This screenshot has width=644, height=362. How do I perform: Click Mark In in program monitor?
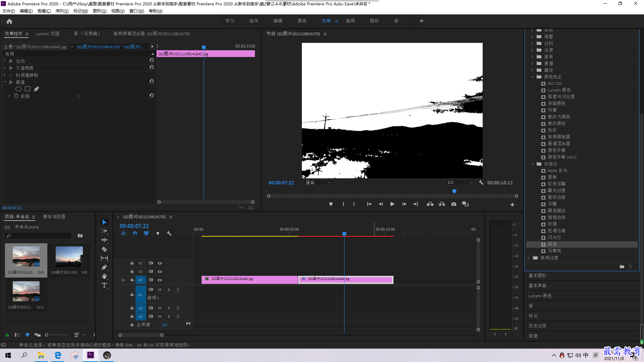pyautogui.click(x=343, y=204)
